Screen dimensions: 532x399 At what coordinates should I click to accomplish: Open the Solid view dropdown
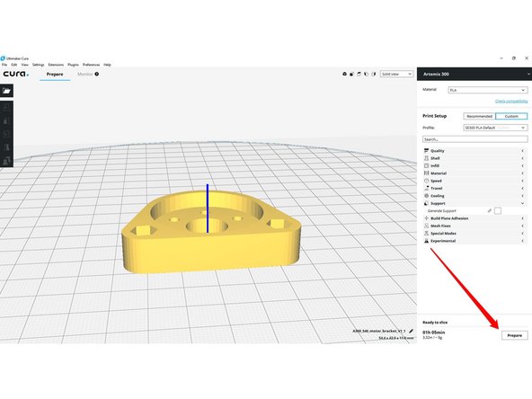point(396,74)
